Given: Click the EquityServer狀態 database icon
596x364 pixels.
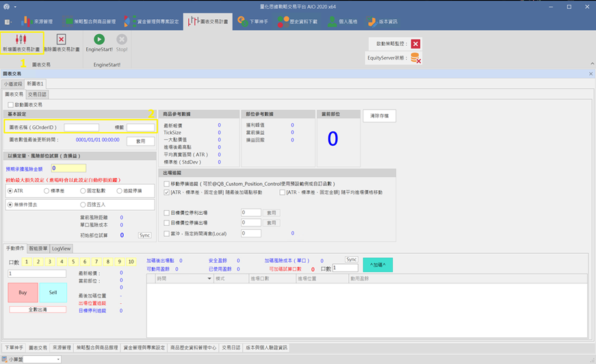Looking at the screenshot, I should pos(415,59).
